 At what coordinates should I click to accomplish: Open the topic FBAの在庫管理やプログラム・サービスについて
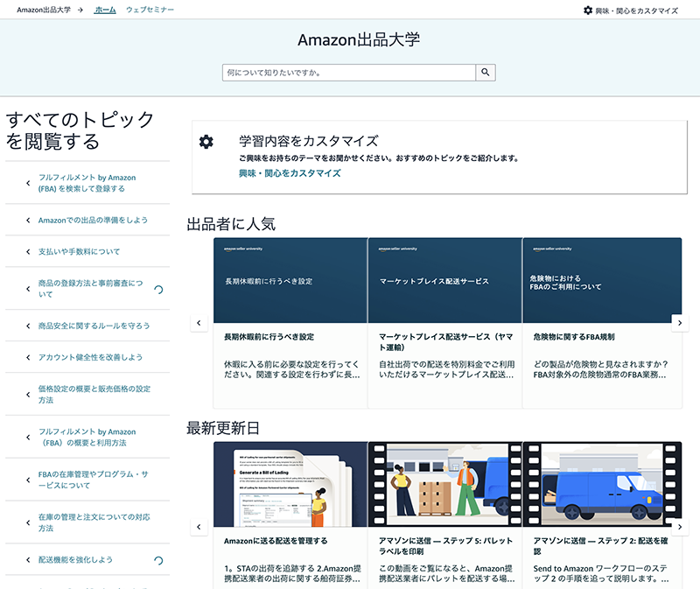click(x=93, y=480)
